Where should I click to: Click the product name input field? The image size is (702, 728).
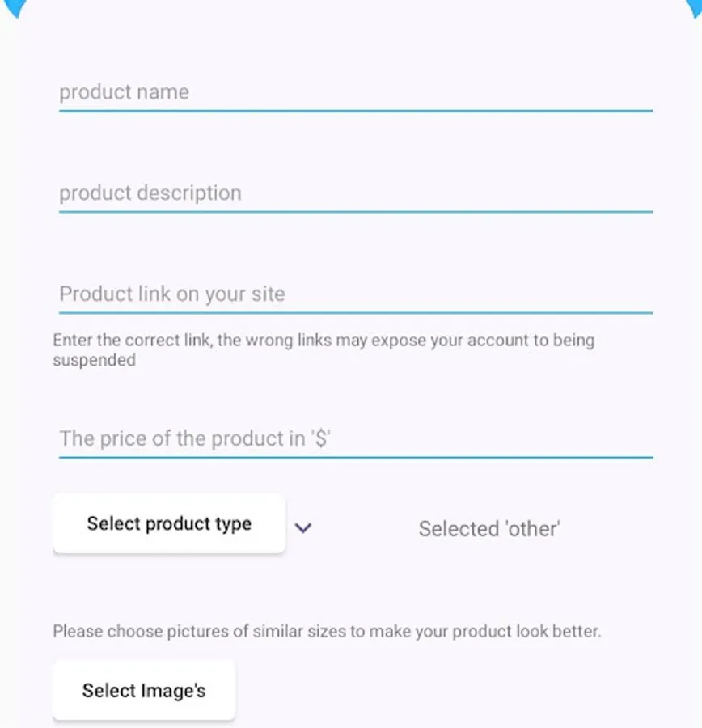click(x=354, y=92)
